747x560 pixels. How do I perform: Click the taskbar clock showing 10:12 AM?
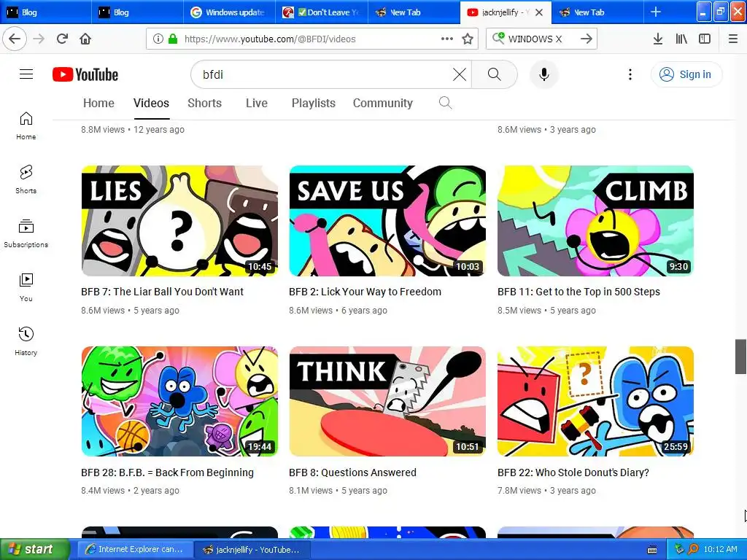[x=720, y=549]
